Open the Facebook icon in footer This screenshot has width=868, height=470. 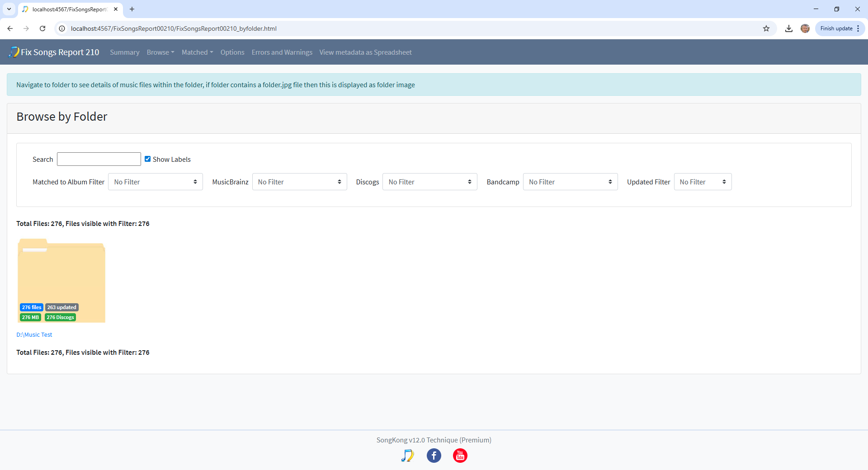(434, 456)
